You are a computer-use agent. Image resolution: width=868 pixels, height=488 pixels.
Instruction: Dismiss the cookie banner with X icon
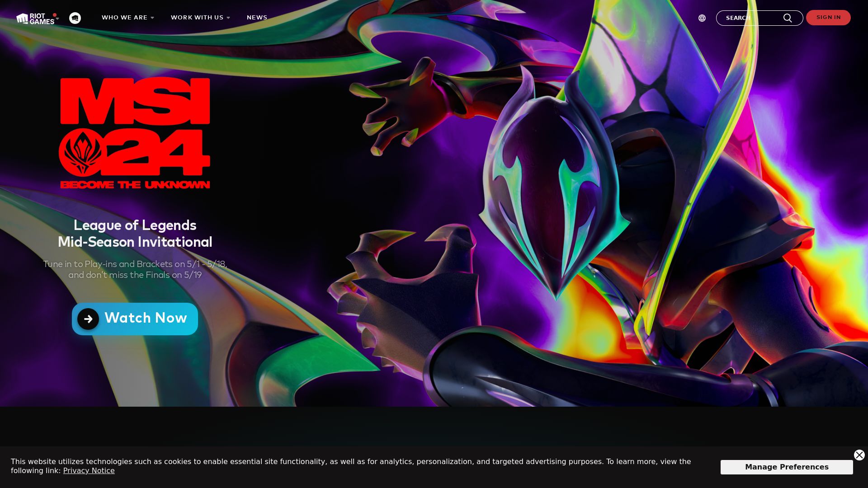point(859,455)
